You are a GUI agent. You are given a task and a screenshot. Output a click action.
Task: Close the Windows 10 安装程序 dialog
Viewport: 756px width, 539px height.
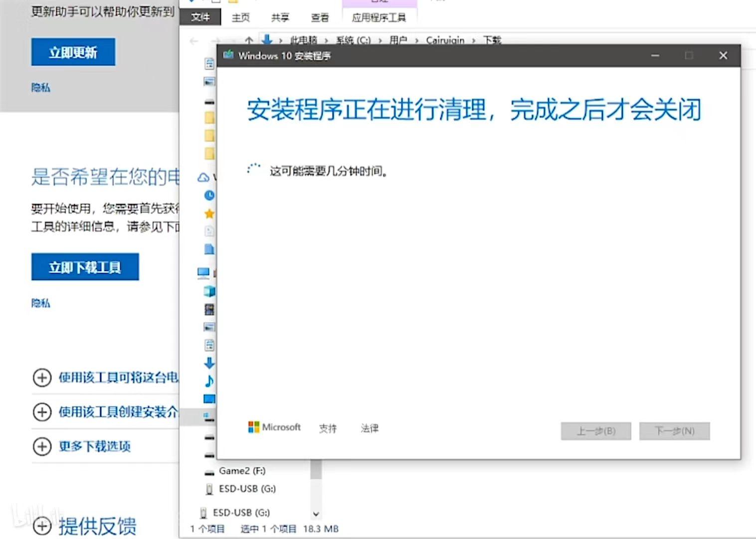click(723, 55)
